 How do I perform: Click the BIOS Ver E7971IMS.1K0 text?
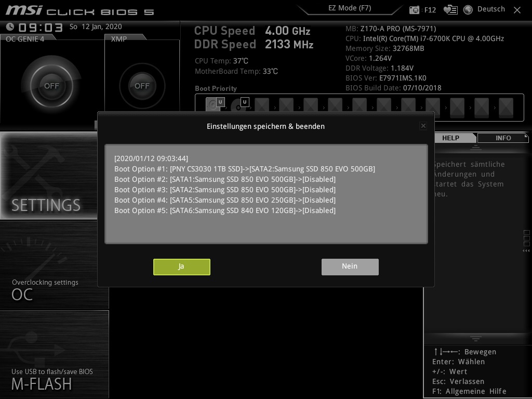pos(386,78)
